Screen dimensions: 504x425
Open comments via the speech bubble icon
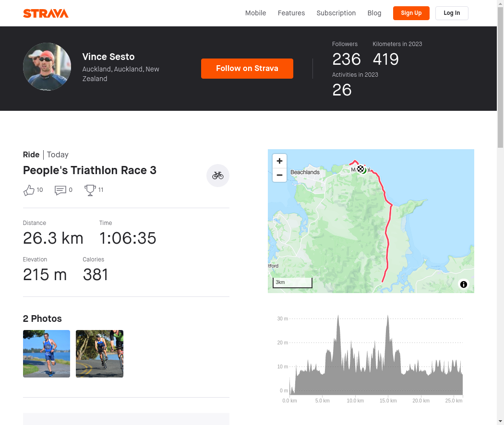point(60,190)
